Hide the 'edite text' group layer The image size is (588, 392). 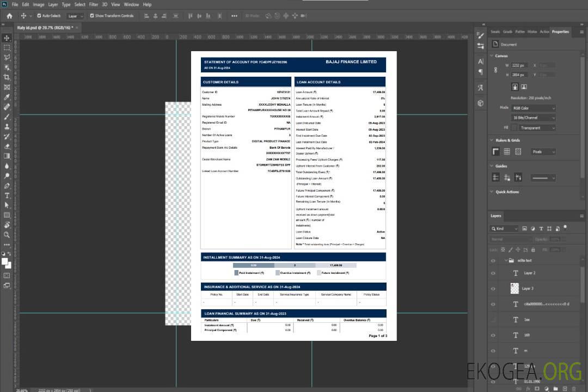tap(493, 261)
